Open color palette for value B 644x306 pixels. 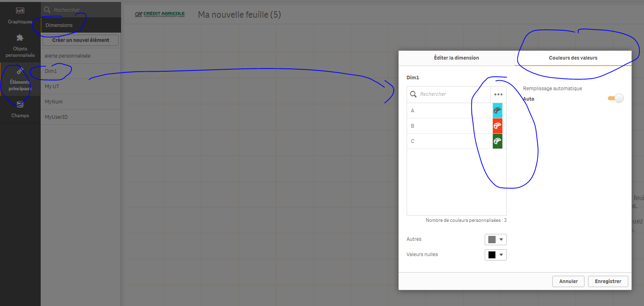point(498,126)
